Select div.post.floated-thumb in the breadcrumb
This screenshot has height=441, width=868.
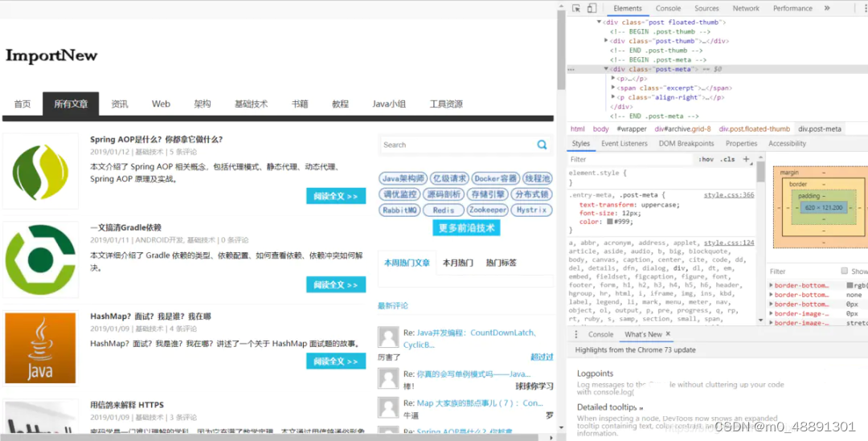pos(755,129)
